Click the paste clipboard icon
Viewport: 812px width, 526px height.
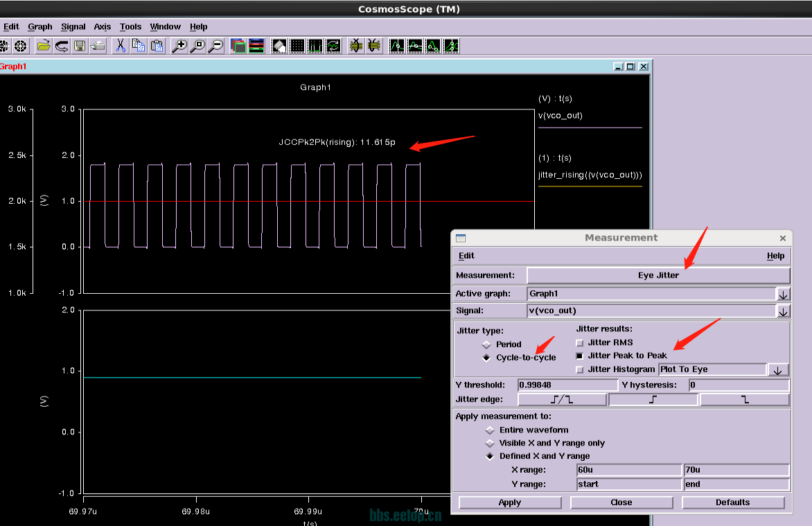[x=157, y=46]
